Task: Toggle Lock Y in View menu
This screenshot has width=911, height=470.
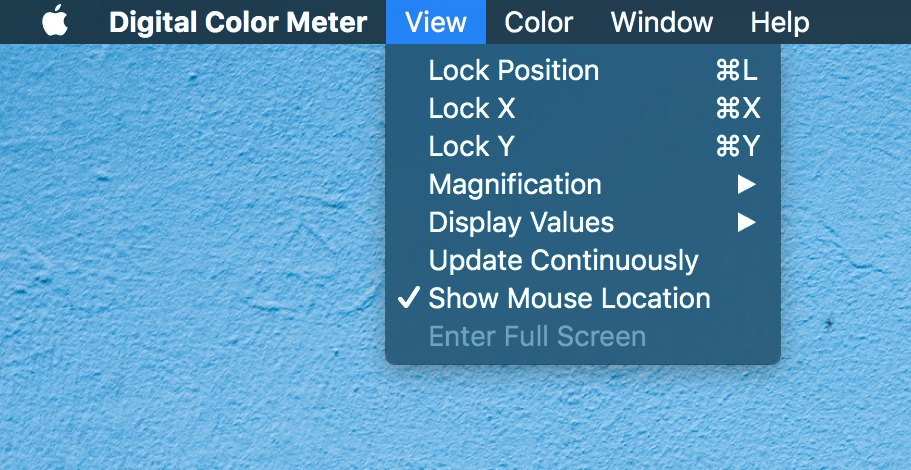Action: pos(583,146)
